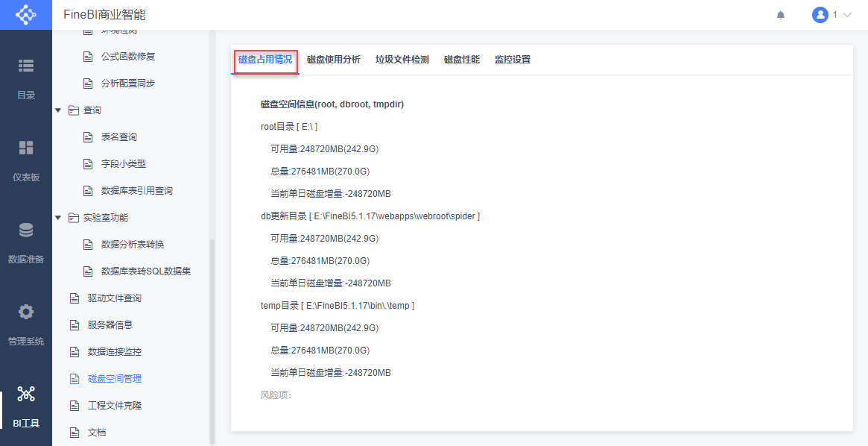The image size is (868, 446).
Task: Click document icon beside 公式函数修复
Action: (87, 57)
